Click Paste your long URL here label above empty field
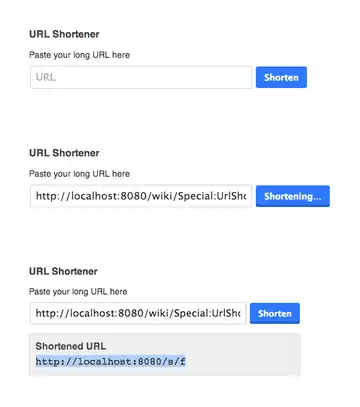360x407 pixels. click(79, 55)
